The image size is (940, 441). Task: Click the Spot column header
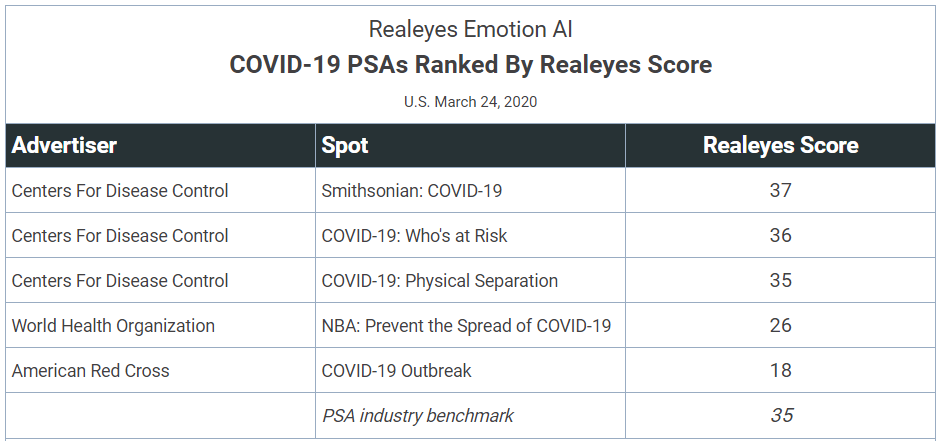point(345,145)
